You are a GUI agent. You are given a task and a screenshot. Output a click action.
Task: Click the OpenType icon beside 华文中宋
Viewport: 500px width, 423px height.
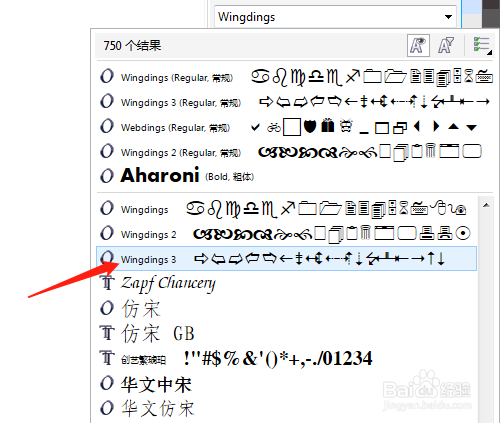tap(107, 383)
